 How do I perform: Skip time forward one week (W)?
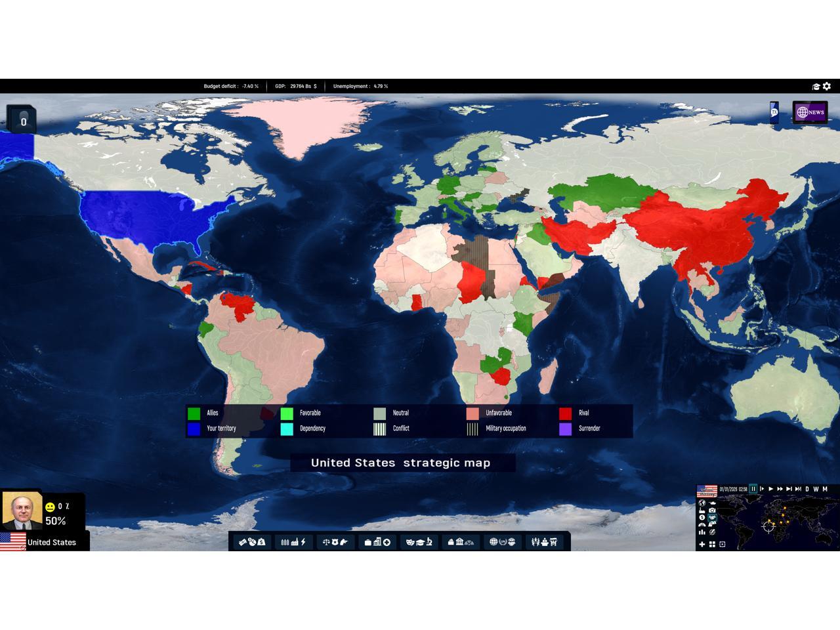click(816, 489)
